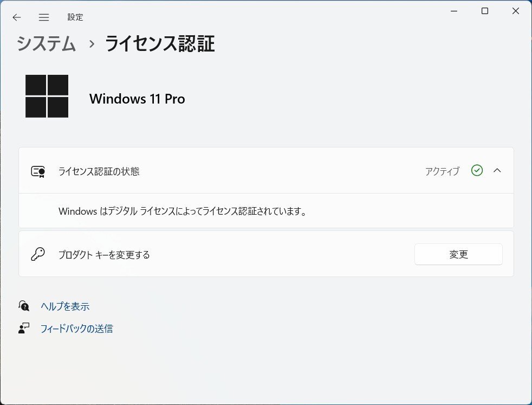Screen dimensions: 532x405
Task: Click the 設定 window title
Action: pos(75,17)
